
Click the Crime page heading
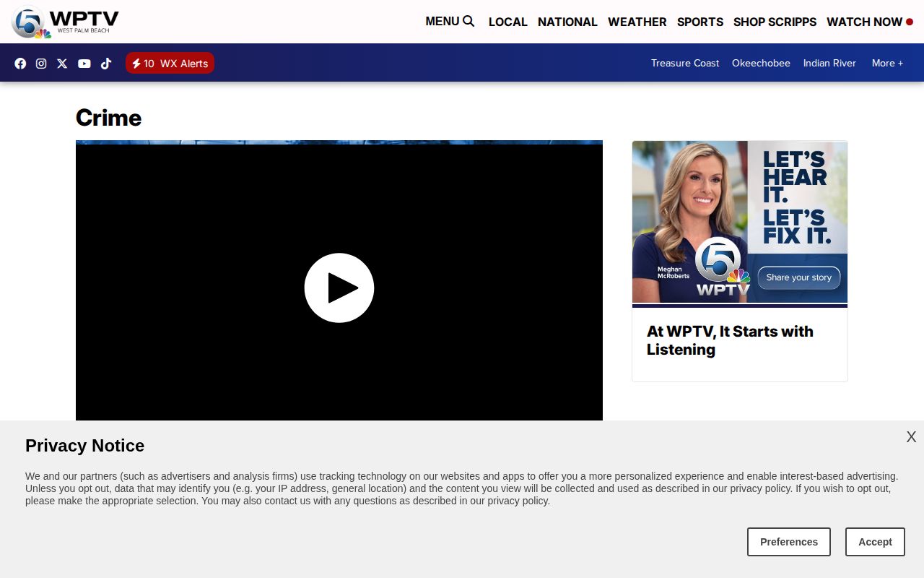pos(108,118)
